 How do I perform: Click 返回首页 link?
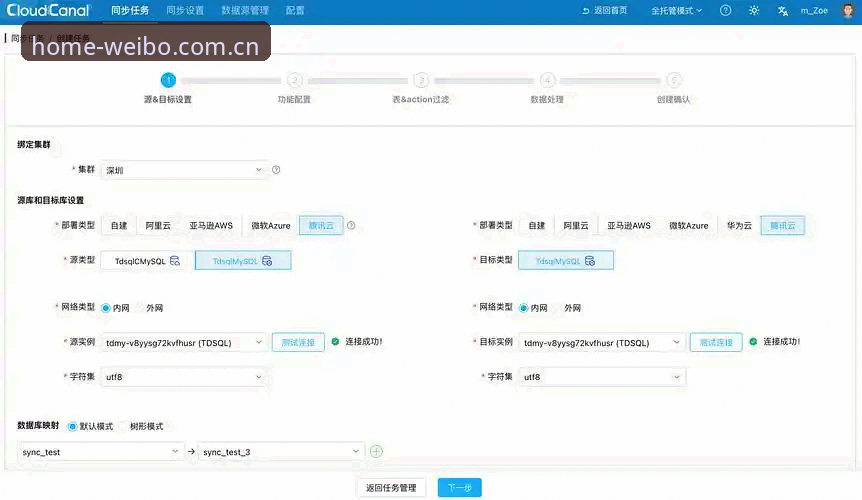pyautogui.click(x=604, y=10)
